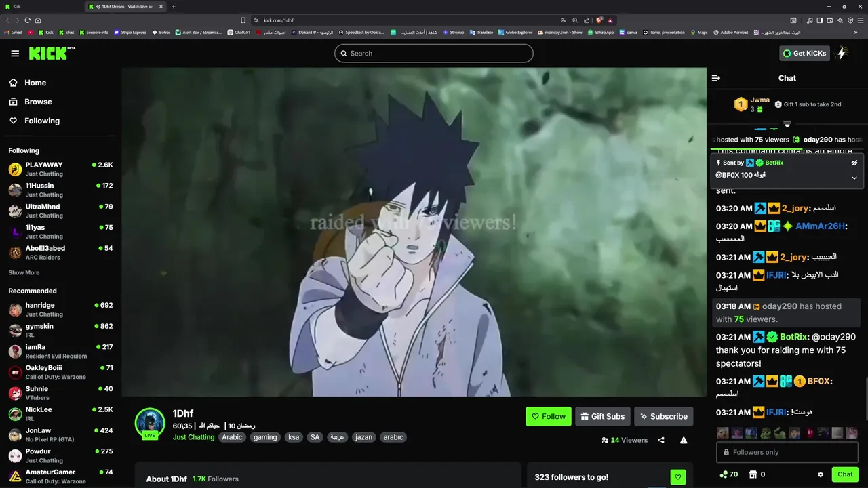The height and width of the screenshot is (488, 868).
Task: Click the jazan tag
Action: (364, 437)
